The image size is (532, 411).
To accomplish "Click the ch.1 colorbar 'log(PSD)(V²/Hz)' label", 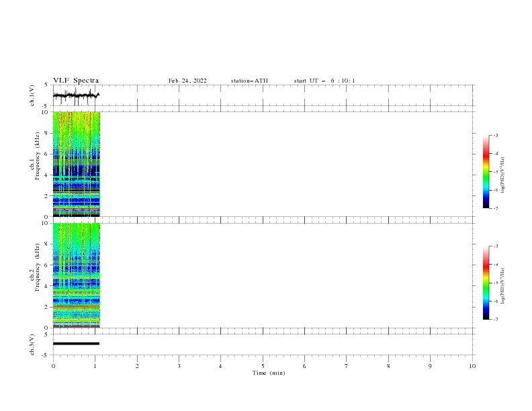I will 502,175.
